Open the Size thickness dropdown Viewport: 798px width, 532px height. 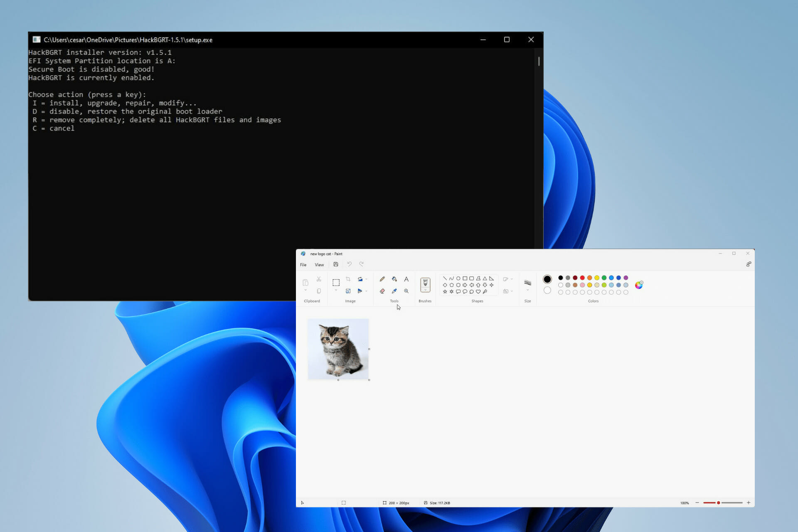tap(527, 290)
